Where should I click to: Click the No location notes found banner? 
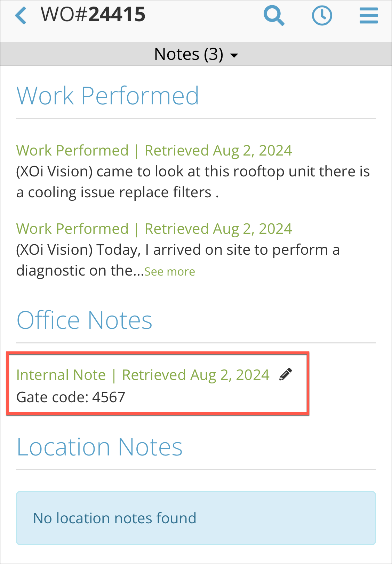tap(196, 518)
